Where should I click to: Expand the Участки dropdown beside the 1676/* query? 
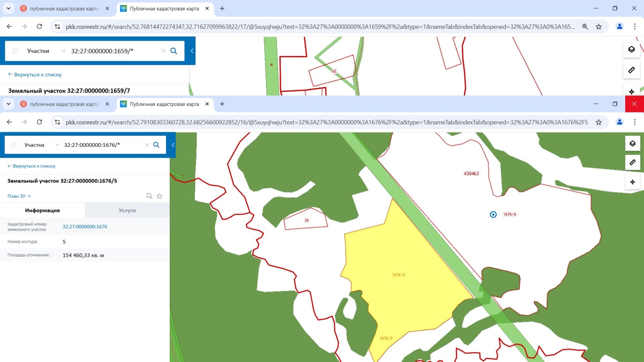point(57,145)
